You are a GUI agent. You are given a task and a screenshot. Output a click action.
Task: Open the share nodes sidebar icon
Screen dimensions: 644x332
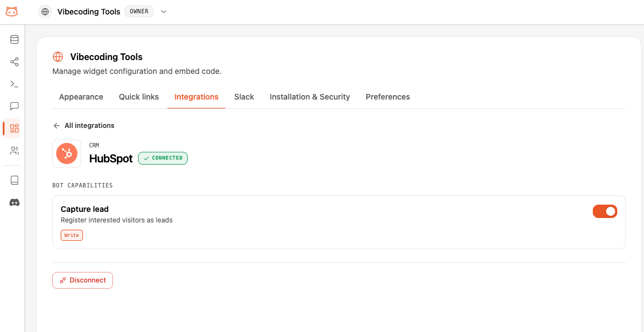[x=14, y=62]
